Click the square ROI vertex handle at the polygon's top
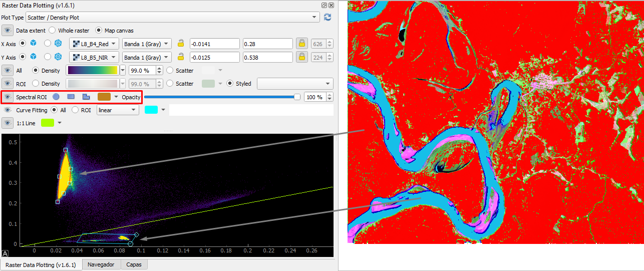This screenshot has height=271, width=644. point(65,150)
